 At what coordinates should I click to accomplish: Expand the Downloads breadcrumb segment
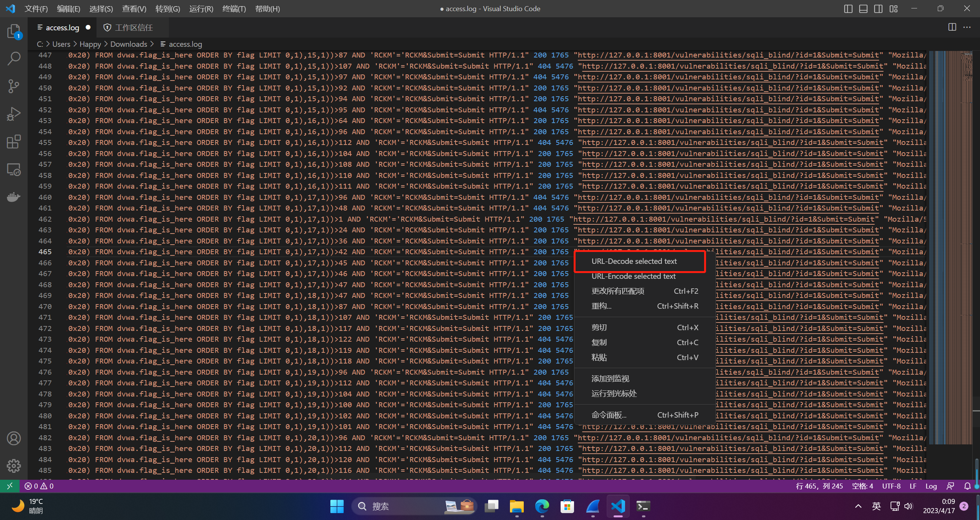pos(129,44)
